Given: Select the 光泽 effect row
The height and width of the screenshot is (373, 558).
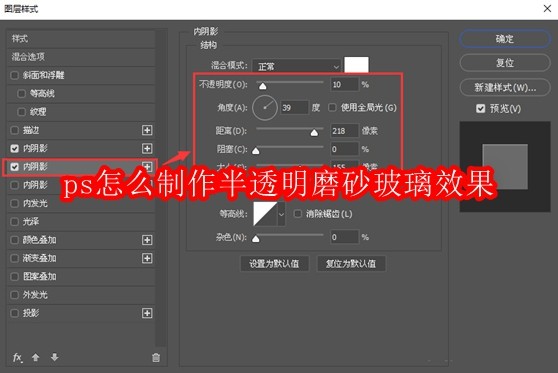Looking at the screenshot, I should point(81,221).
